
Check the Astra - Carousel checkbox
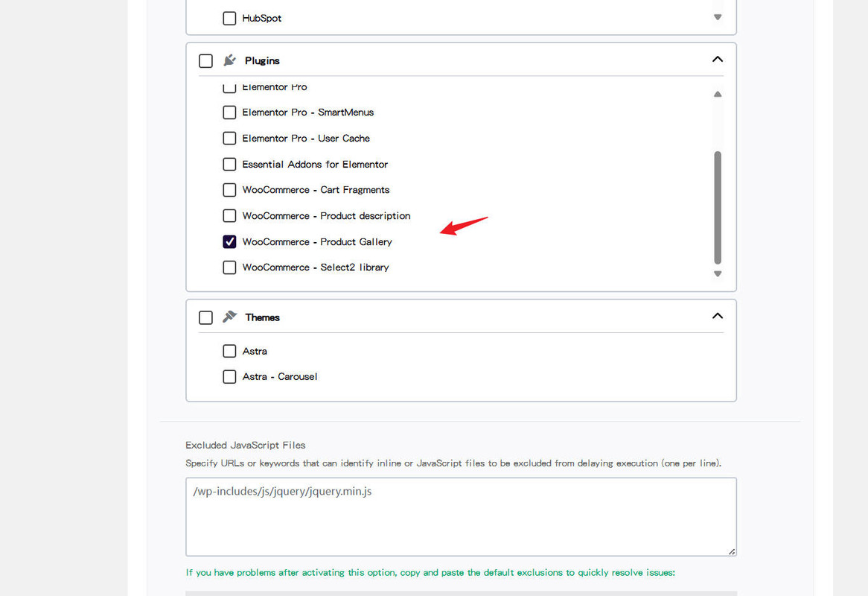tap(229, 377)
